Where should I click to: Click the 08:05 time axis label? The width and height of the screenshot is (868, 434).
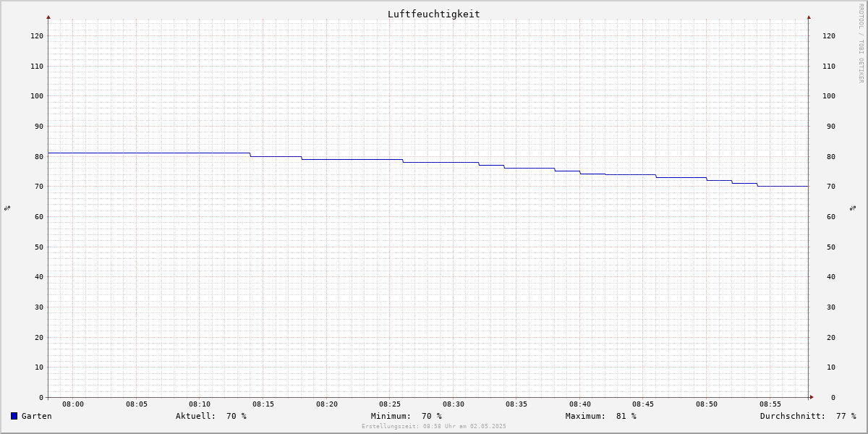[x=137, y=404]
